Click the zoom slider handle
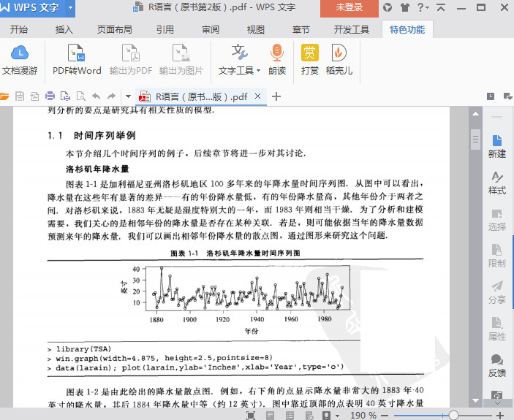The width and height of the screenshot is (514, 420). [x=453, y=416]
